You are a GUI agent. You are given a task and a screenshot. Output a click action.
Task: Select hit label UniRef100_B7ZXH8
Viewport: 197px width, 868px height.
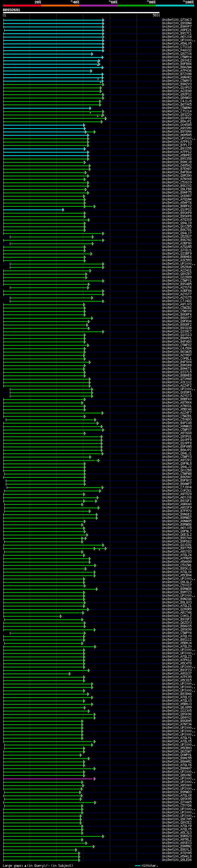tap(177, 74)
